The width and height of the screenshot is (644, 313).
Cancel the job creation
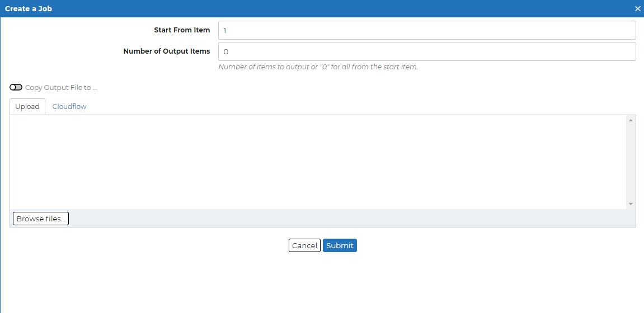[x=304, y=245]
